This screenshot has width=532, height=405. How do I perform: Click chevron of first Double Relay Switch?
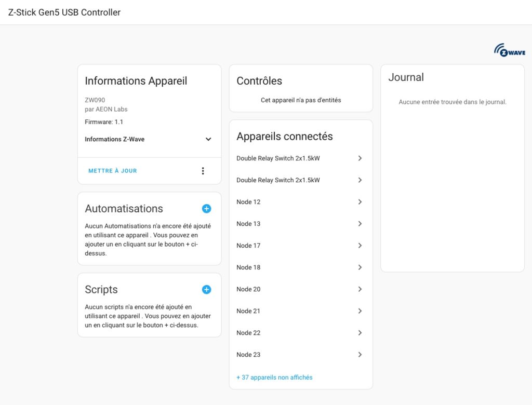click(360, 158)
